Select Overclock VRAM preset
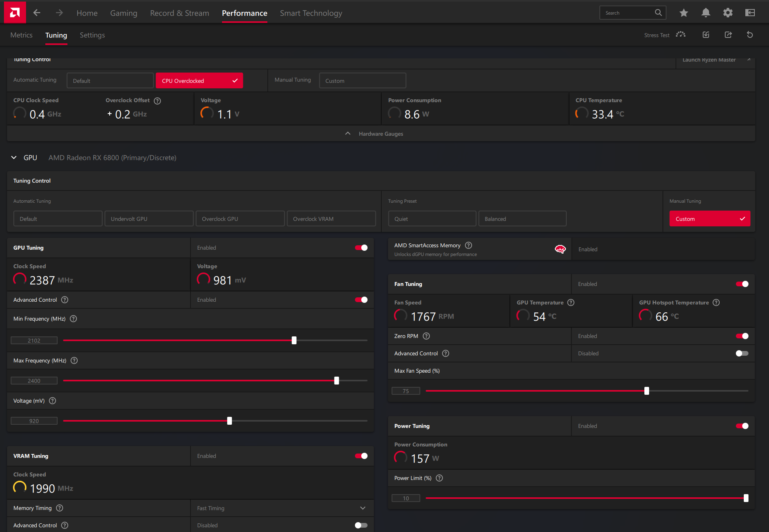 pos(331,218)
